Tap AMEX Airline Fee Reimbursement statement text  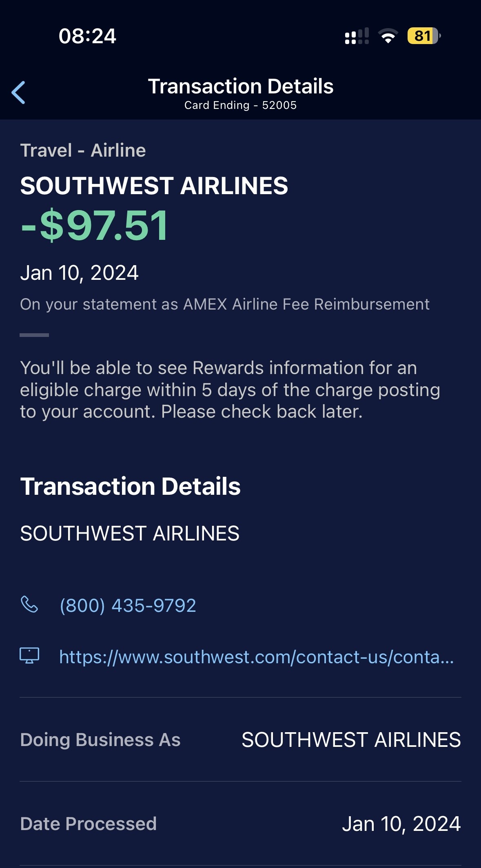click(306, 304)
